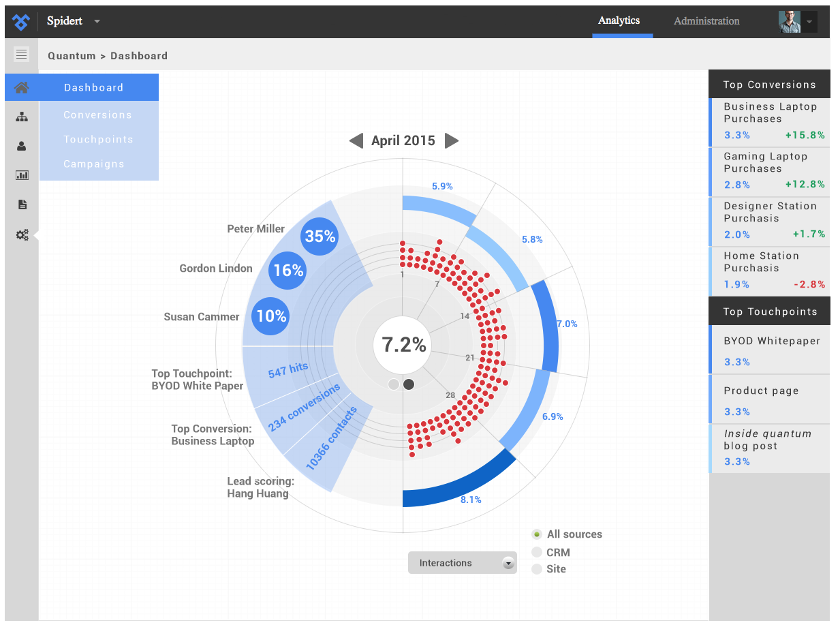Open the Dashboard home icon
Viewport: 840px width, 642px height.
(x=20, y=87)
